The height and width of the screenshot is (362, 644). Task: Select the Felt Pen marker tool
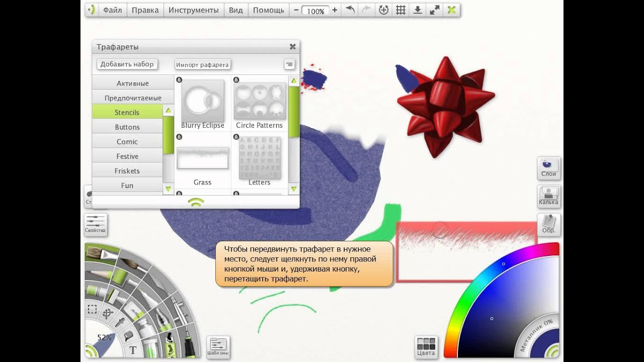148,297
